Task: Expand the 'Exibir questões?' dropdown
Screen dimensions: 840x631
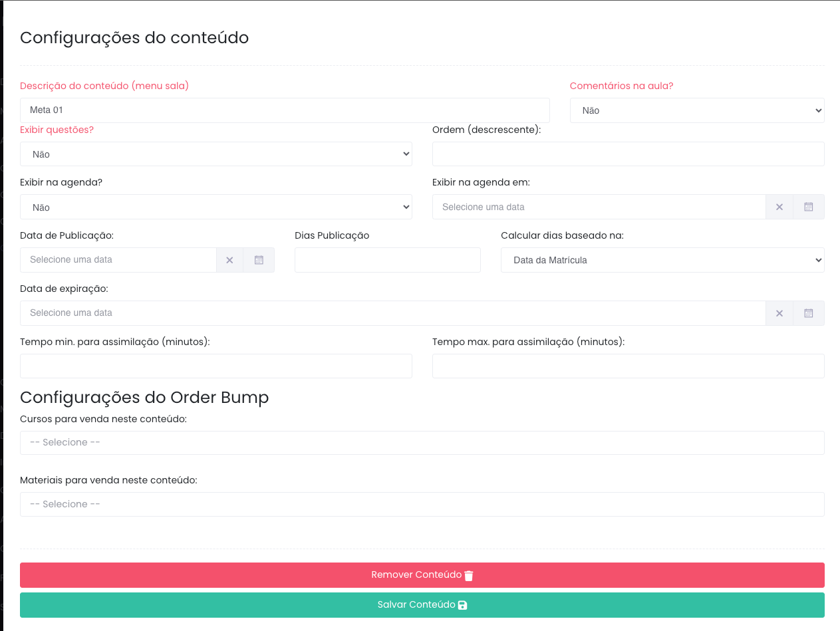Action: point(215,154)
